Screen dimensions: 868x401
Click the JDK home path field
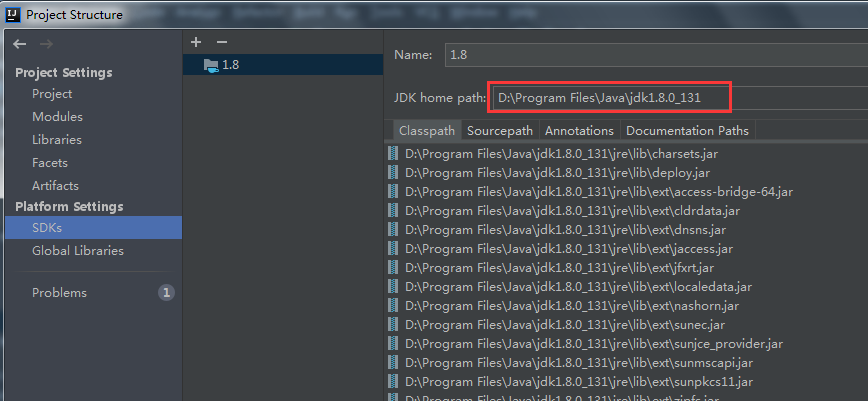pyautogui.click(x=680, y=98)
